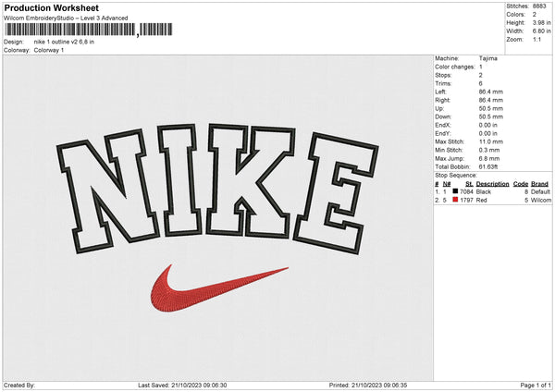
Task: Click thread code 1797
Action: pos(466,201)
